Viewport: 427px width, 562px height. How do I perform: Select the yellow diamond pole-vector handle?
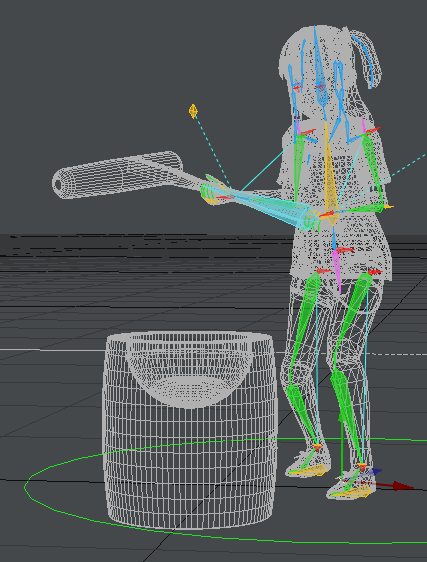coord(193,111)
